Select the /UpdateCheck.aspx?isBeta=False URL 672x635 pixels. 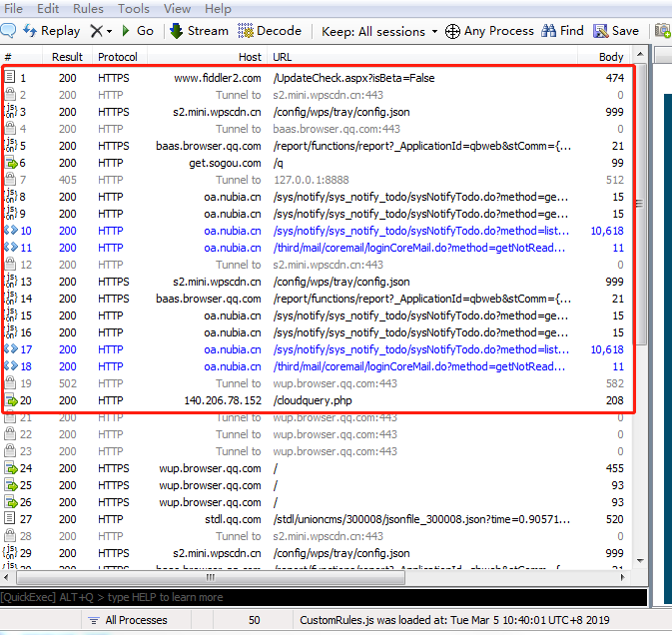(354, 78)
